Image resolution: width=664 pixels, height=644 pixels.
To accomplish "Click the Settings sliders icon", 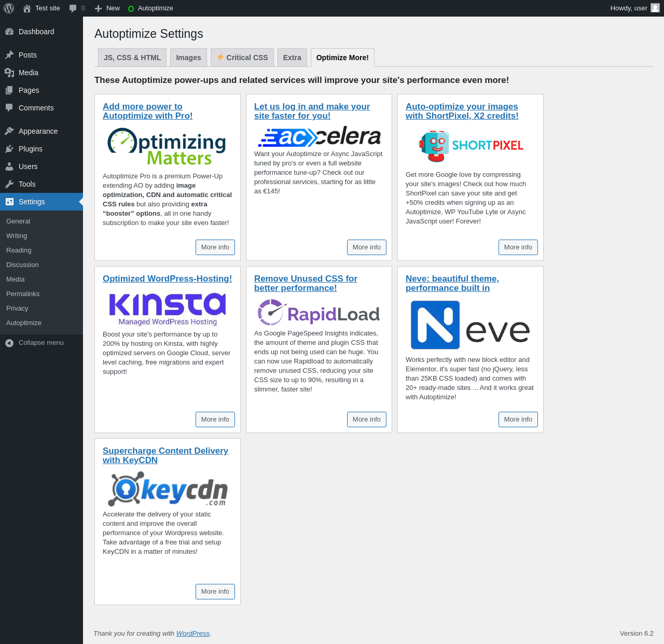I will coord(9,202).
